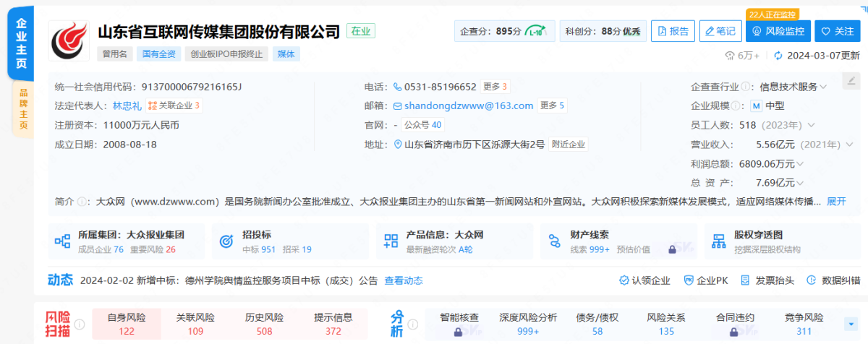Viewport: 868px width, 344px height.
Task: Click the 所属集团 card icon
Action: pos(63,241)
